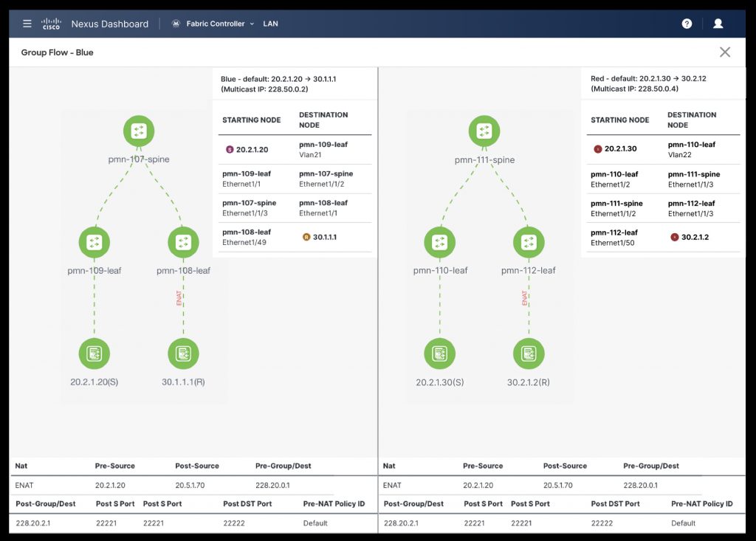Screen dimensions: 756x541
Task: Click the pmn-108-leaf switch node
Action: coord(183,242)
